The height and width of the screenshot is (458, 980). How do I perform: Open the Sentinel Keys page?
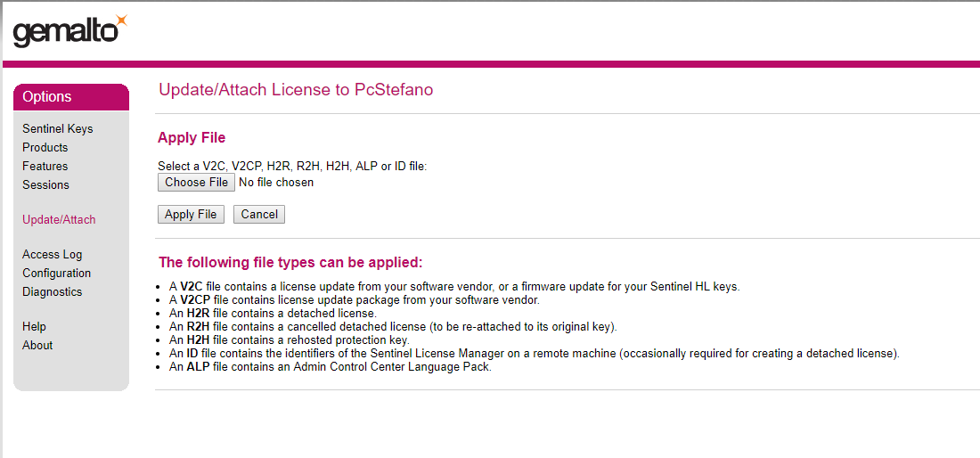click(x=58, y=128)
